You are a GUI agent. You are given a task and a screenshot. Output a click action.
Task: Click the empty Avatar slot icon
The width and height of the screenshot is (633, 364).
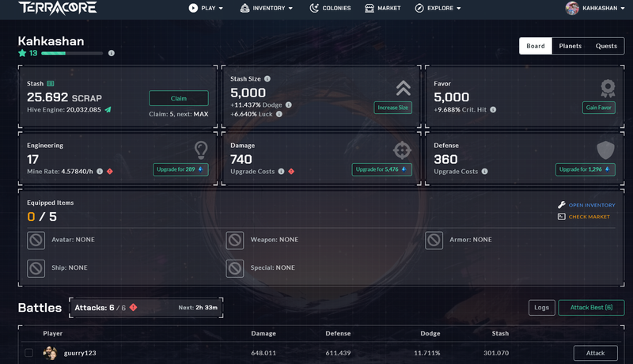click(36, 240)
